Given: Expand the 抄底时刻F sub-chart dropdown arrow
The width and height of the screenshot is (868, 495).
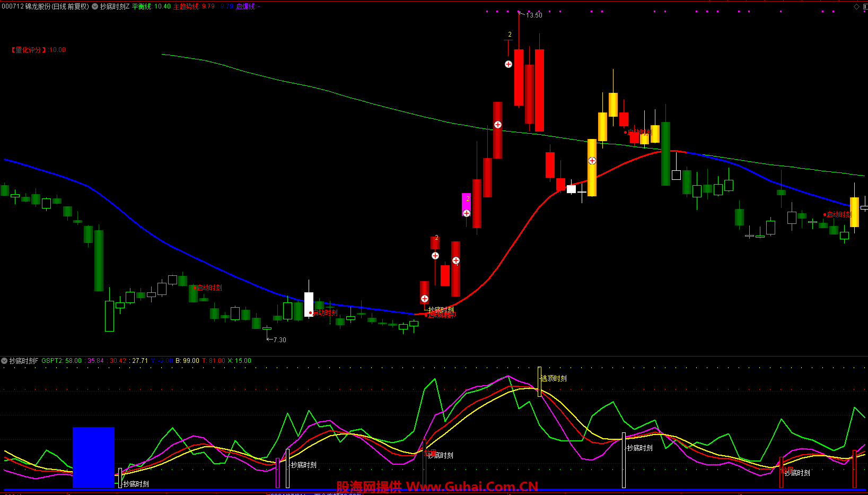Looking at the screenshot, I should [4, 361].
